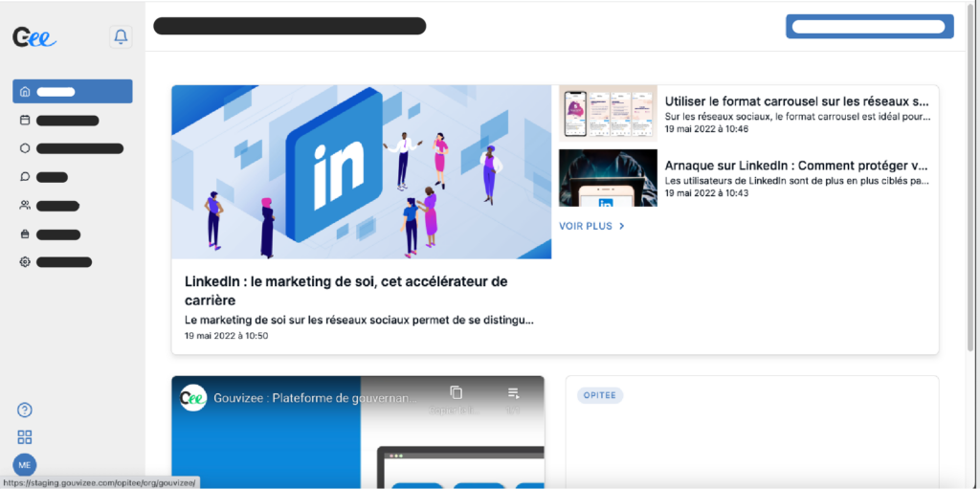
Task: Open the calendar icon menu item
Action: pyautogui.click(x=25, y=120)
